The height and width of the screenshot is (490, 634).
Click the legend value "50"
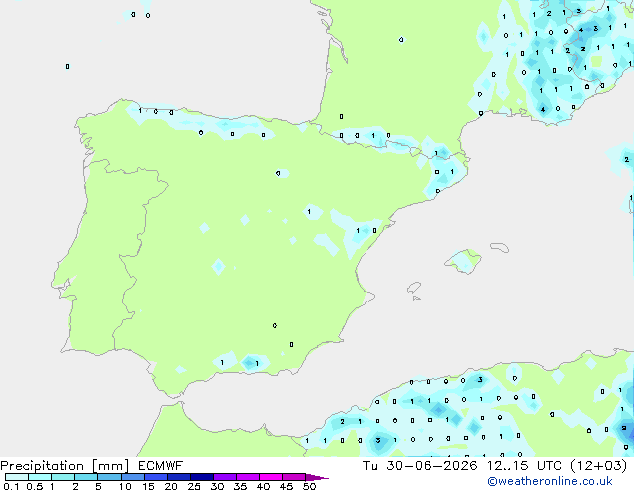pyautogui.click(x=309, y=486)
